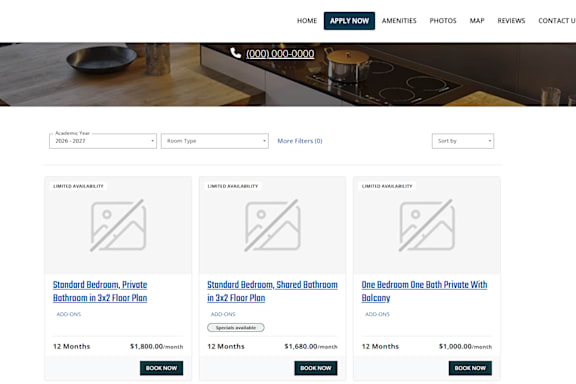
Task: Click LIMITED AVAILABILITY tag on Private Bathroom card
Action: tap(78, 186)
